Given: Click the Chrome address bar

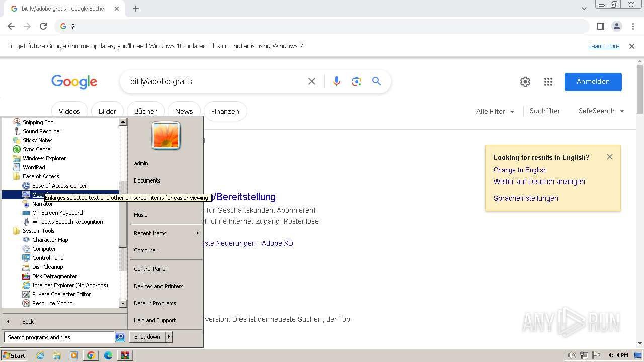Looking at the screenshot, I should (322, 26).
